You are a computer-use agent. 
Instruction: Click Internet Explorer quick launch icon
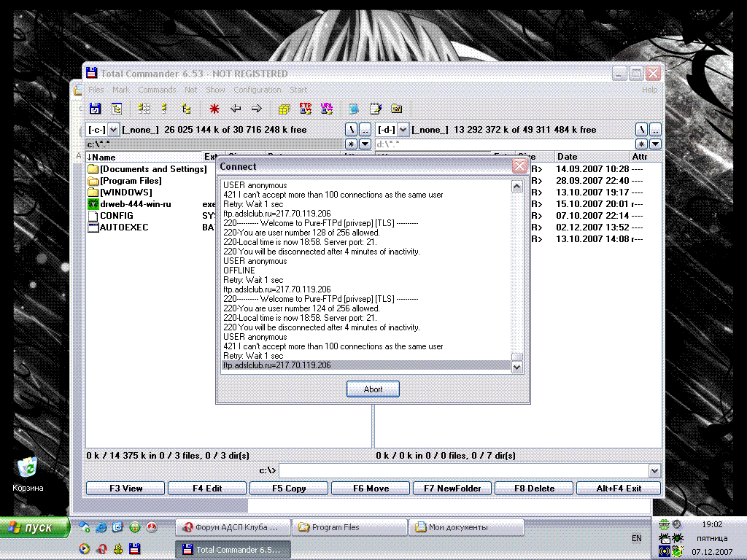101,527
